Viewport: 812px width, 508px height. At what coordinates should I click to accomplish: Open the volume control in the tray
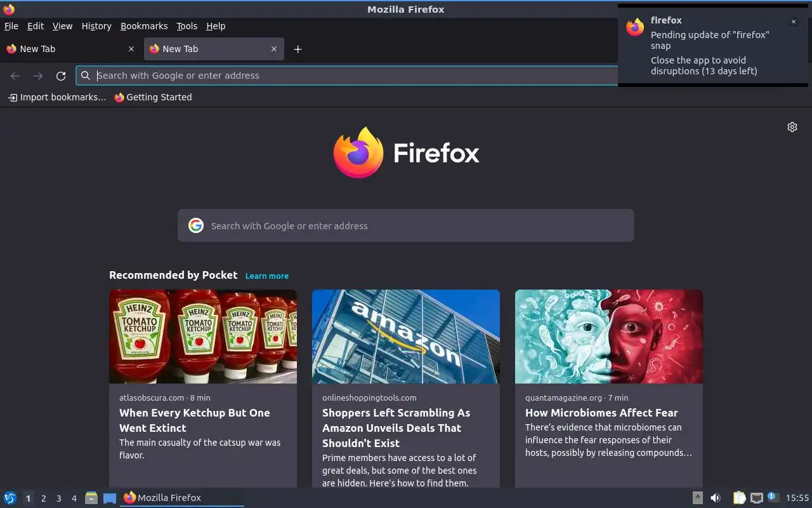click(715, 498)
